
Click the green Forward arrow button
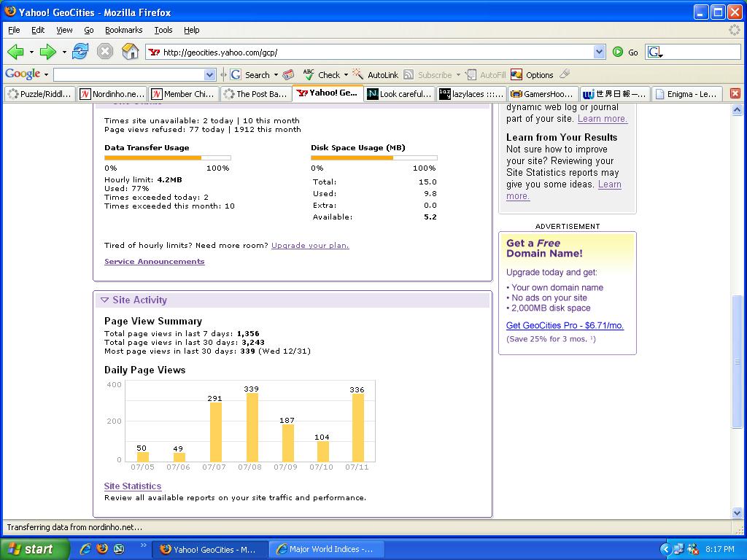tap(47, 52)
